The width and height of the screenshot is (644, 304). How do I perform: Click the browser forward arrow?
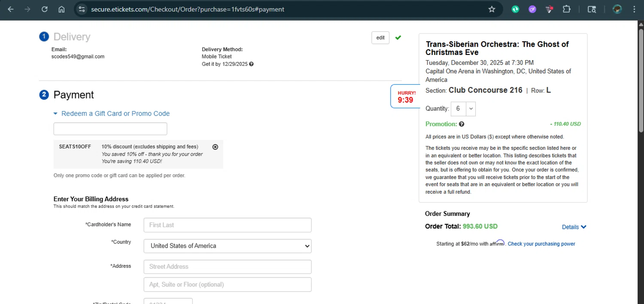click(27, 9)
